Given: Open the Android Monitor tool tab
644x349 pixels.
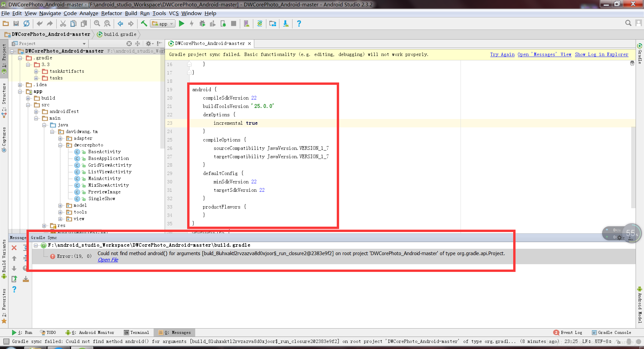Looking at the screenshot, I should point(90,333).
